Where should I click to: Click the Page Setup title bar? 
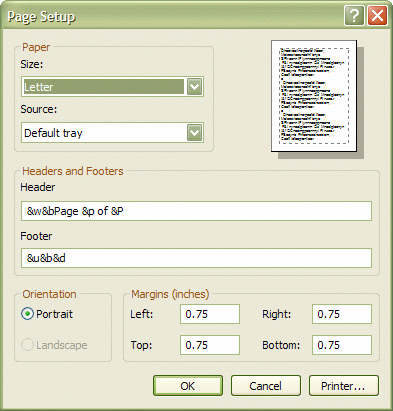[173, 16]
